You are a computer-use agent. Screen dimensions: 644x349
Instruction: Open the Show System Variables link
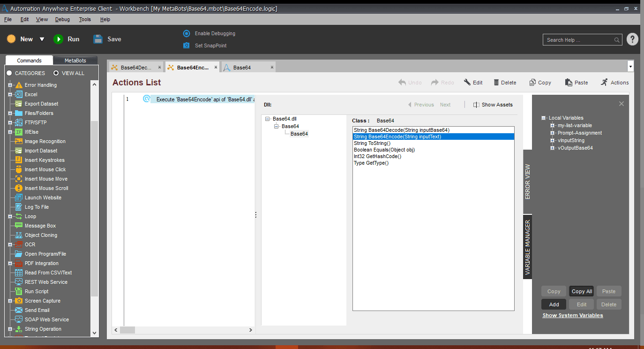point(573,315)
